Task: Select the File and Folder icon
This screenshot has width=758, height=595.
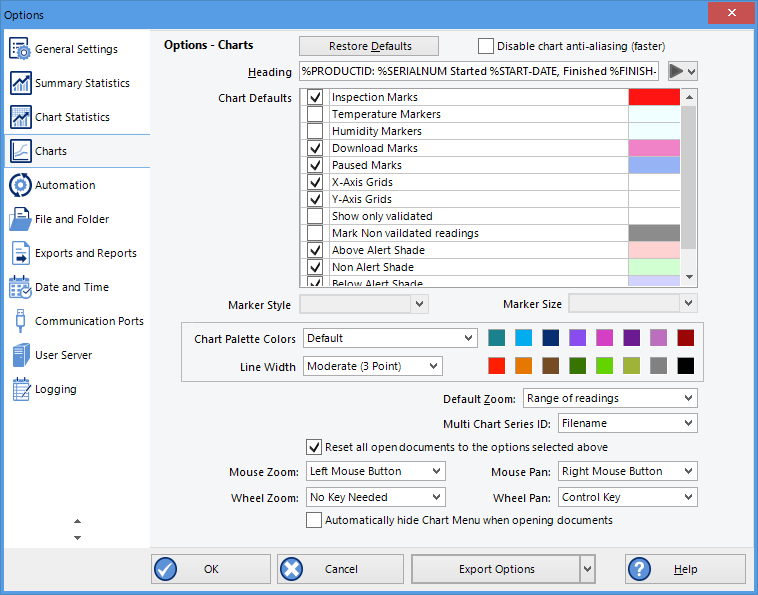Action: [x=20, y=219]
